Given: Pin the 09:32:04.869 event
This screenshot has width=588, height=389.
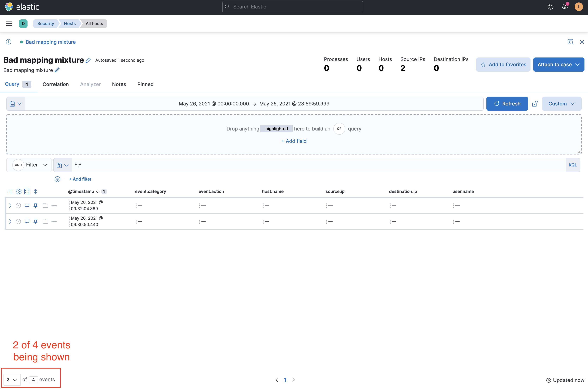Looking at the screenshot, I should (35, 205).
